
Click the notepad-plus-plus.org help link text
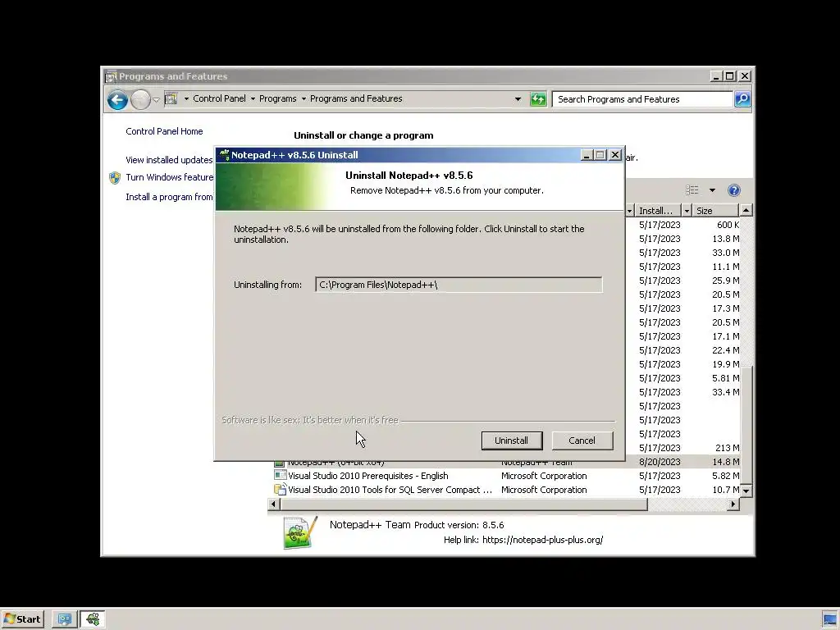(x=543, y=540)
